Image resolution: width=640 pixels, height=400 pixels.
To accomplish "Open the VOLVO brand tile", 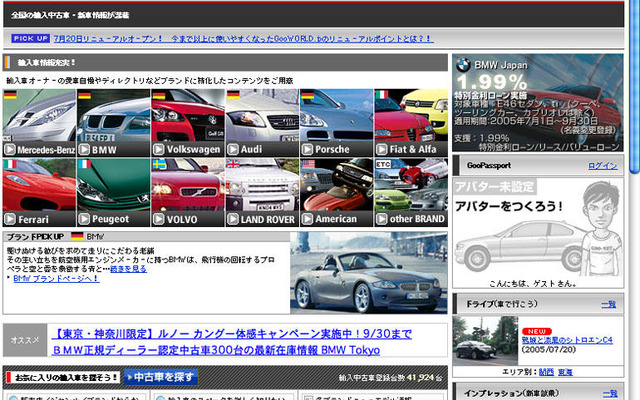I will point(188,193).
